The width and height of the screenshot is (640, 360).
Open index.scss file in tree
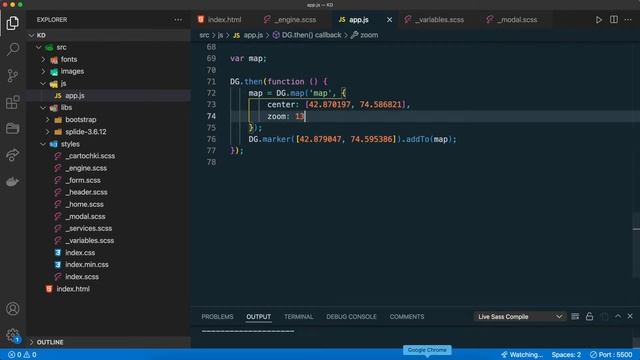coord(109,277)
